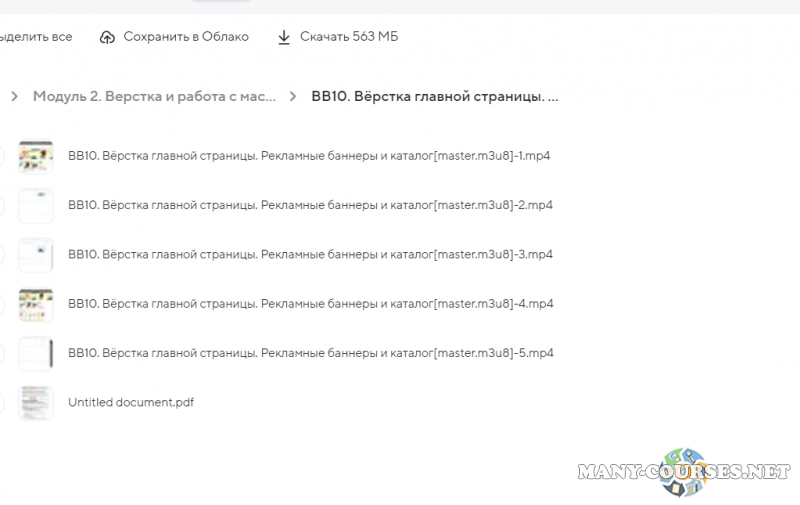Open the thumbnail of the -1.mp4 video

[x=36, y=157]
